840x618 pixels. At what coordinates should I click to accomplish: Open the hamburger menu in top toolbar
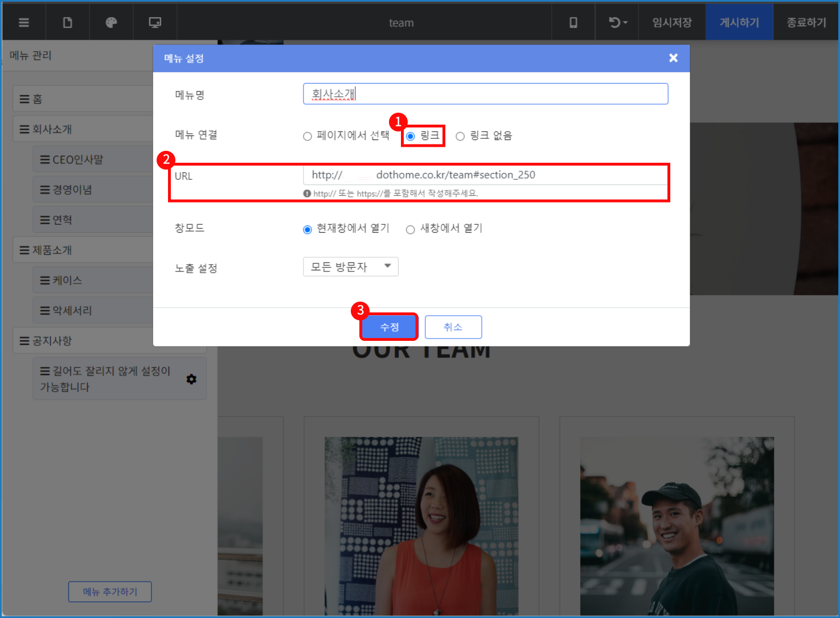click(x=24, y=23)
